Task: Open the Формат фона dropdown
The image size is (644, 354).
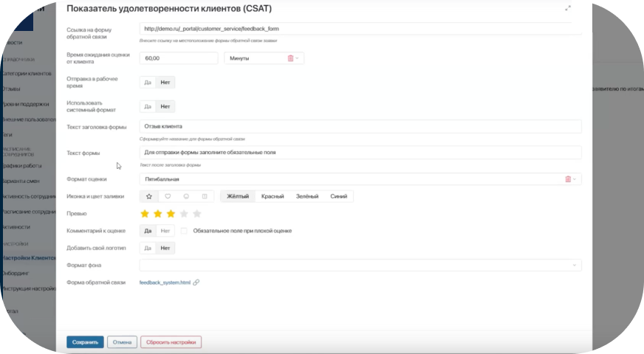Action: point(360,265)
